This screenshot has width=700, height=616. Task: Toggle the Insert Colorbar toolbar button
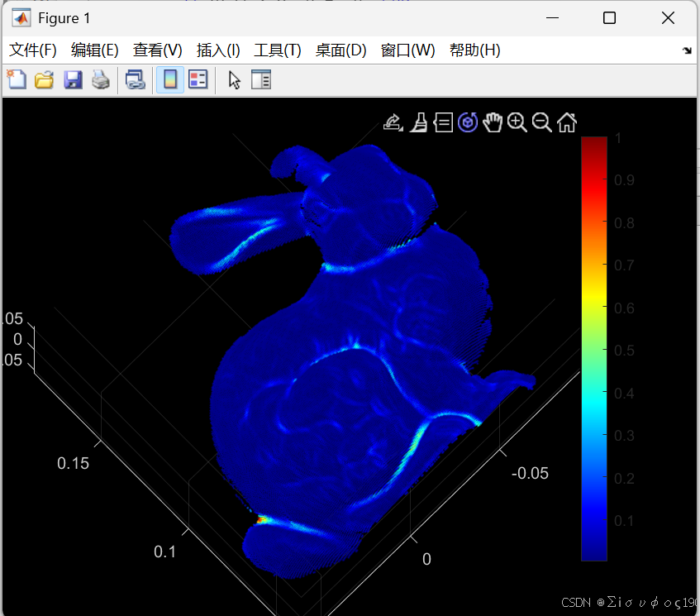pos(170,80)
